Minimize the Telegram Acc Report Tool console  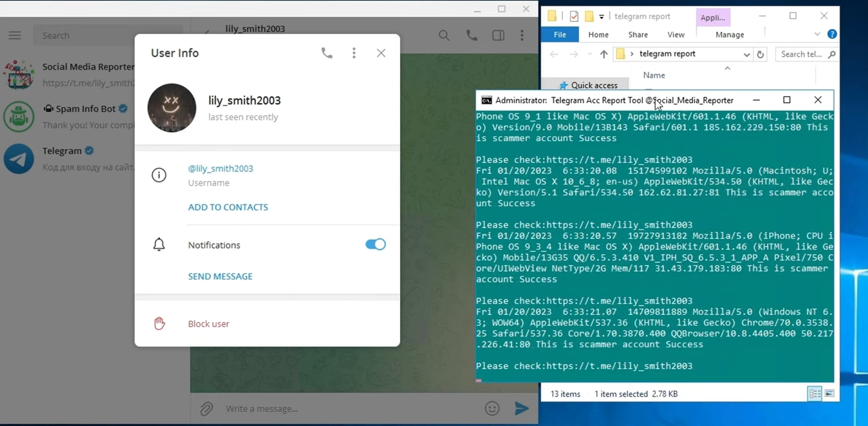756,100
